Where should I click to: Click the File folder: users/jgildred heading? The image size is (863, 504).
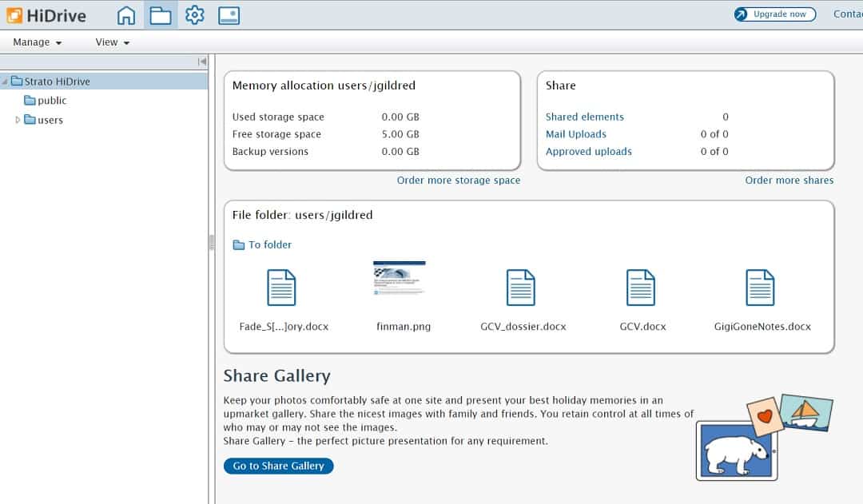tap(302, 215)
